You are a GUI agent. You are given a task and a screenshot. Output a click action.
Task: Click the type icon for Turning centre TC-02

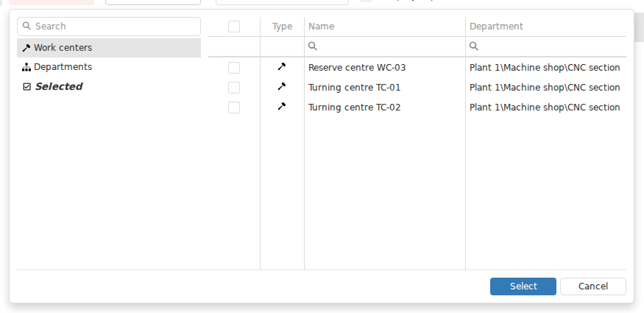click(x=282, y=106)
